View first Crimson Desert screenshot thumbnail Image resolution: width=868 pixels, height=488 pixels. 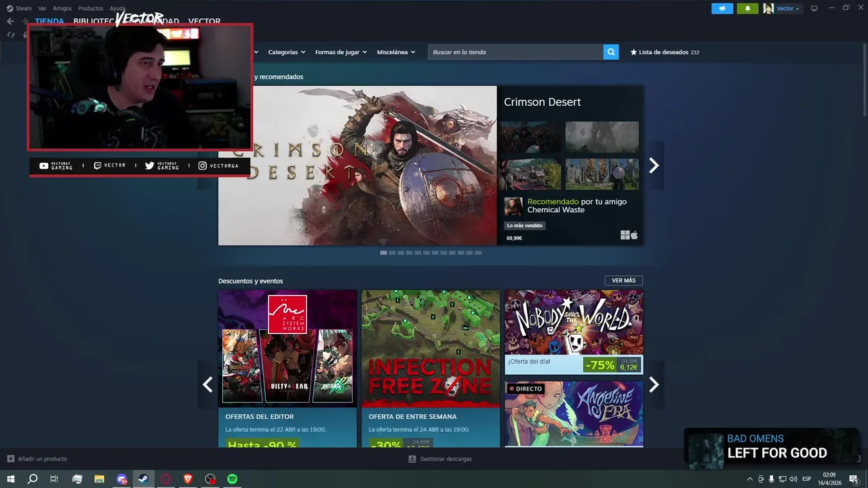pyautogui.click(x=530, y=138)
